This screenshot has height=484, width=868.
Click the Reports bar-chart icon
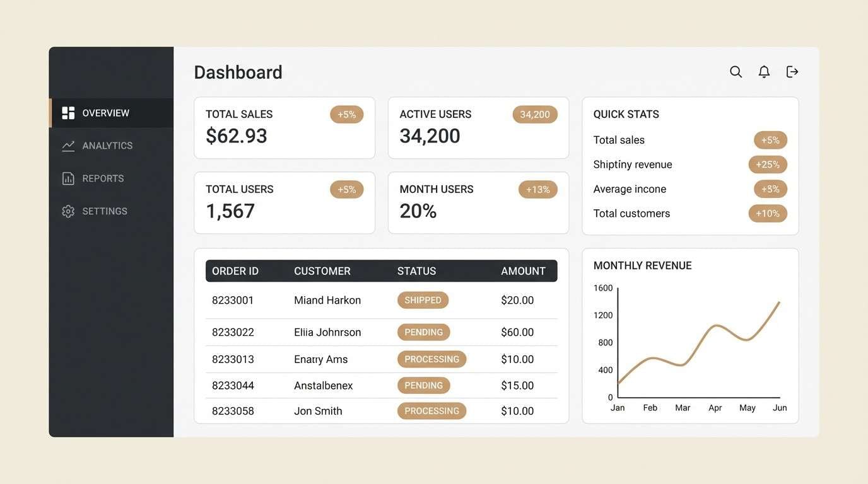68,178
